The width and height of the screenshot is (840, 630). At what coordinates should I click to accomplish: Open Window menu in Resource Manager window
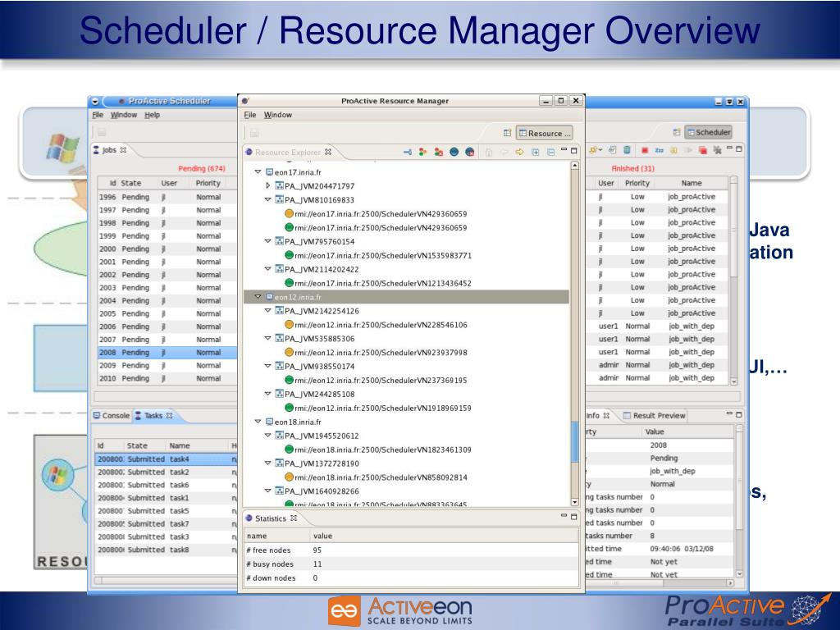click(277, 115)
